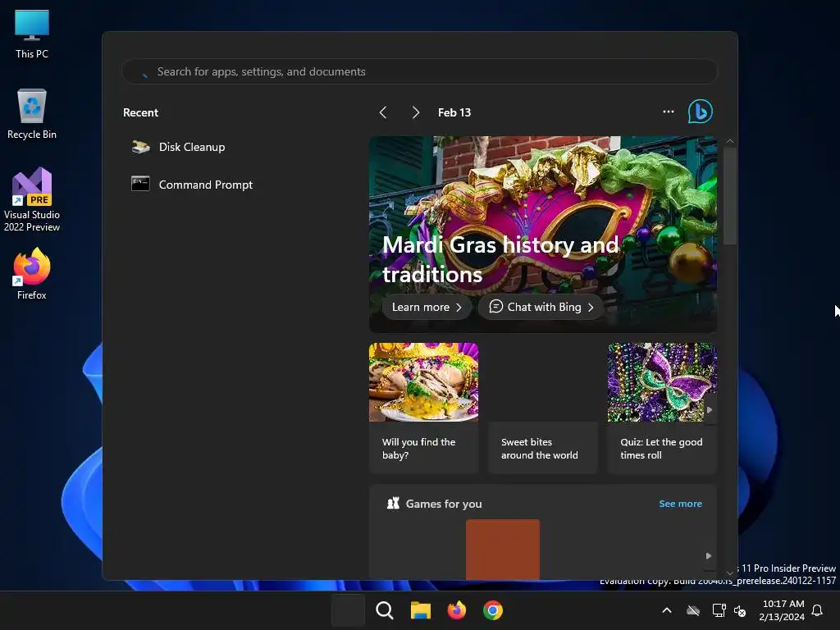840x630 pixels.
Task: Click the Games for you heading
Action: pyautogui.click(x=444, y=504)
